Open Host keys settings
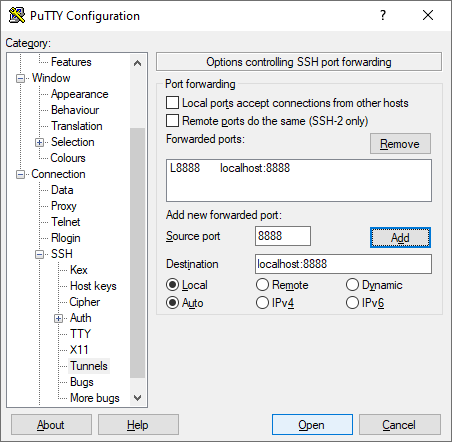This screenshot has height=442, width=452. coord(93,286)
